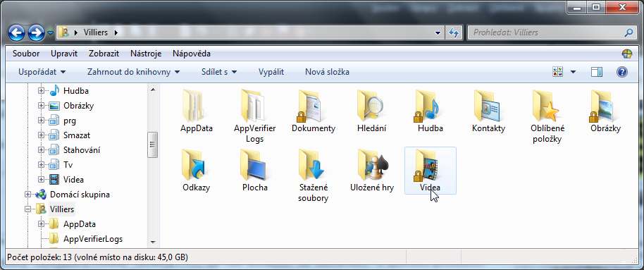
Task: Select the Dokumenty folder icon
Action: tap(313, 106)
